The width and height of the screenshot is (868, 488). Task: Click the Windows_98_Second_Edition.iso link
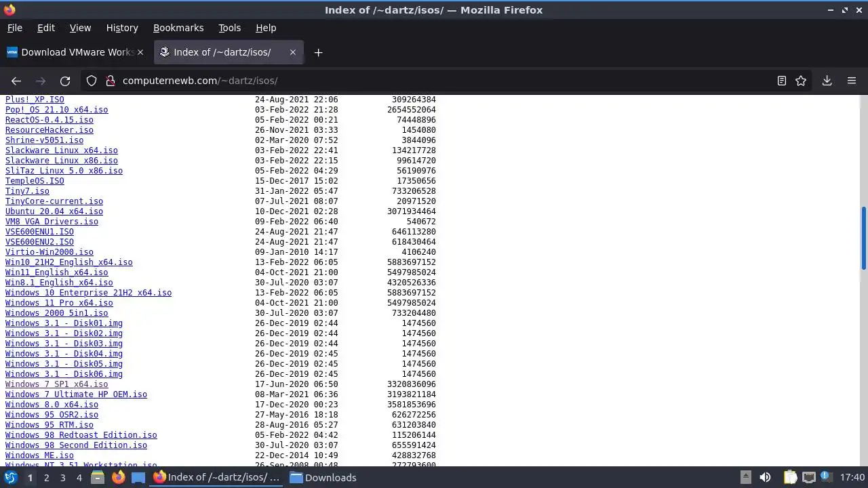[76, 445]
